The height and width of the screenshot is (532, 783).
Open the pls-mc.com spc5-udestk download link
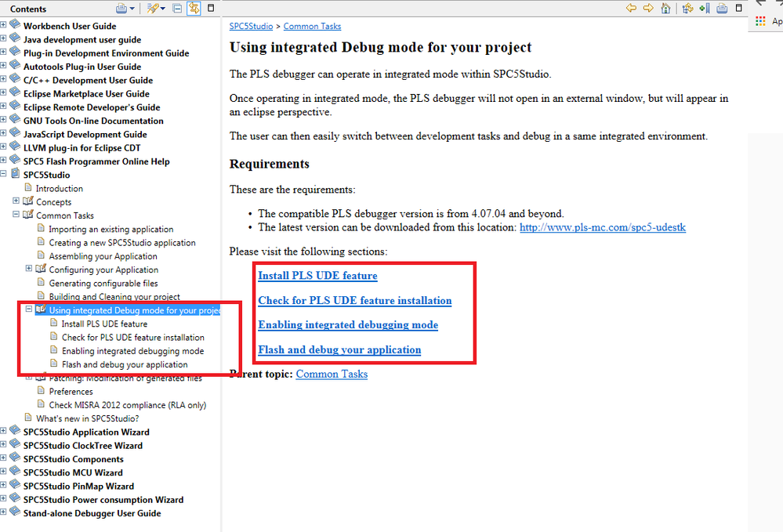[602, 227]
